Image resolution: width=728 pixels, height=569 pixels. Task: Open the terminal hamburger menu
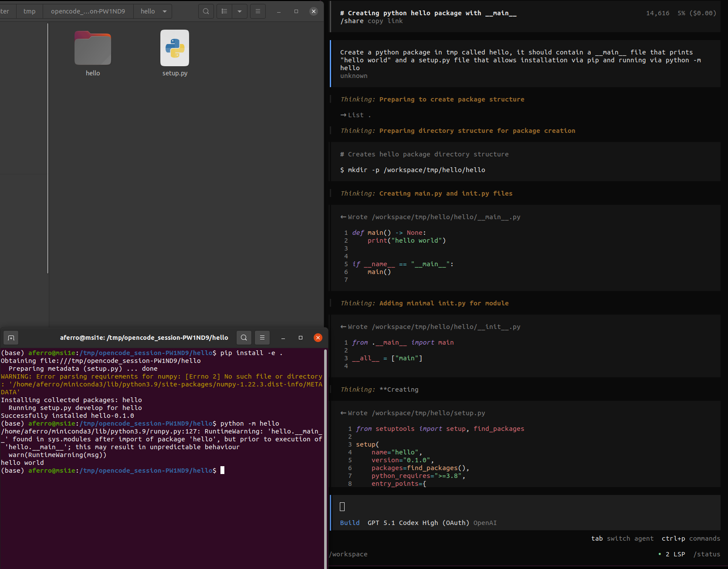(x=262, y=338)
